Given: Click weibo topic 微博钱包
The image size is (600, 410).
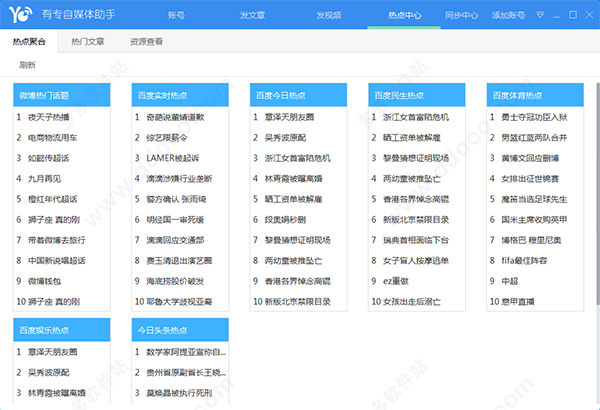Looking at the screenshot, I should (x=44, y=281).
